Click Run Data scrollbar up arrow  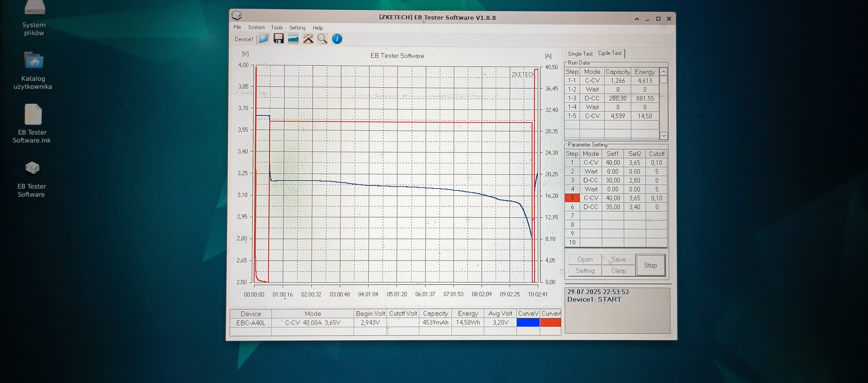coord(664,72)
